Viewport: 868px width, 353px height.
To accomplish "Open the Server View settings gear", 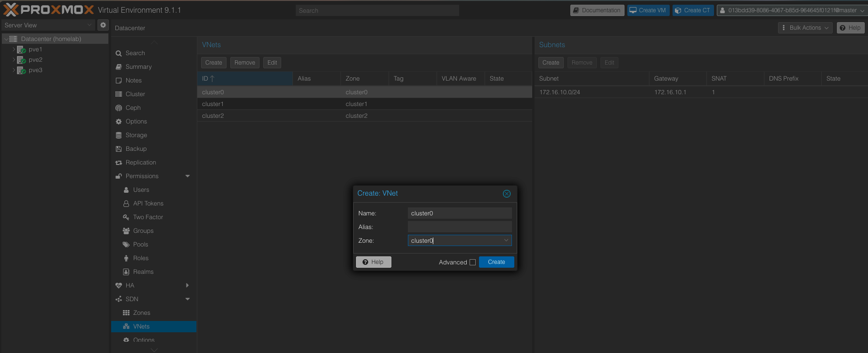I will click(x=103, y=25).
